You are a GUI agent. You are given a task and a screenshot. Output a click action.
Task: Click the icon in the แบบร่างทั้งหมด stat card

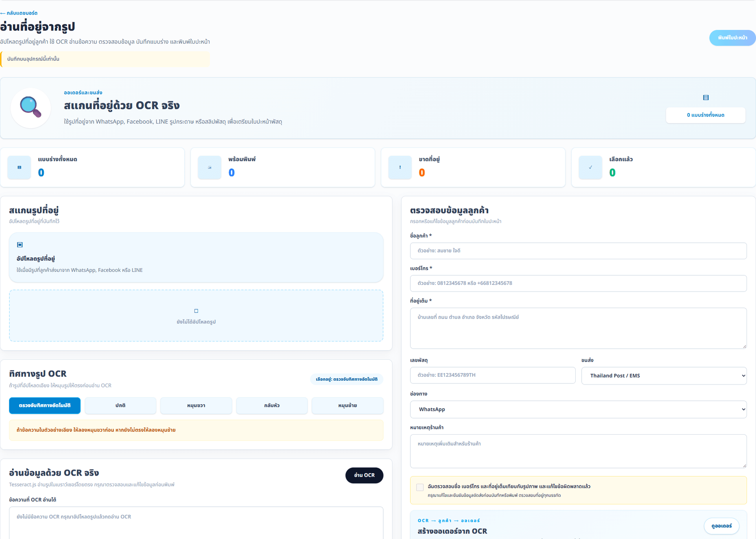click(19, 167)
